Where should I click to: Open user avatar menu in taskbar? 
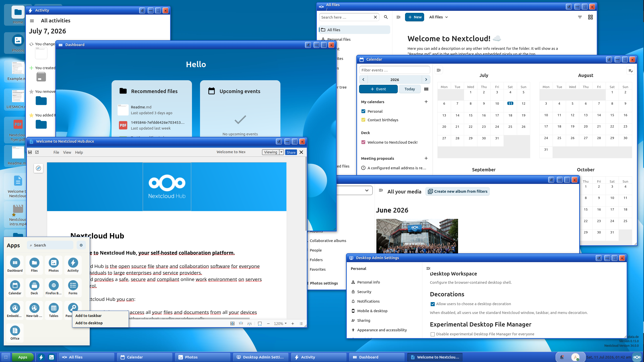(x=575, y=357)
